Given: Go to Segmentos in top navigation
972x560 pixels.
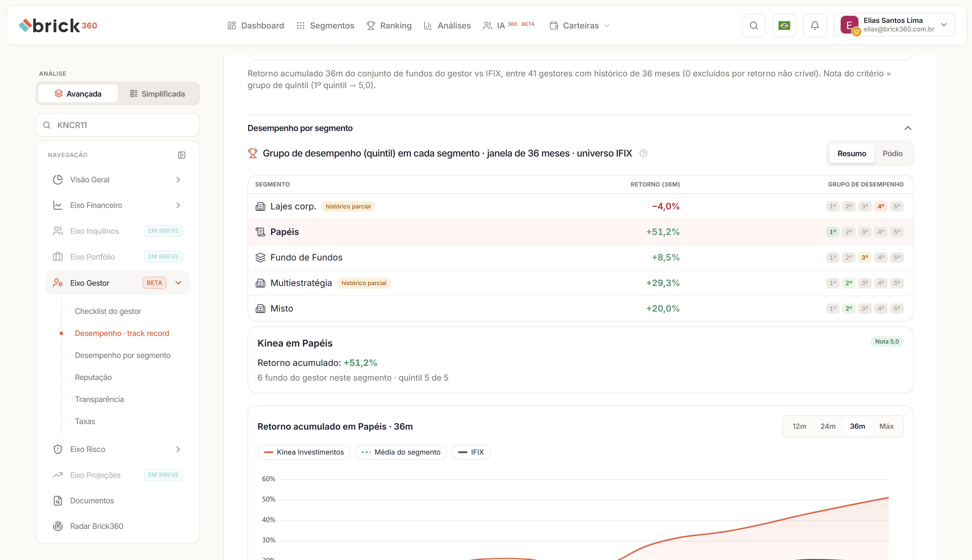Looking at the screenshot, I should tap(325, 25).
